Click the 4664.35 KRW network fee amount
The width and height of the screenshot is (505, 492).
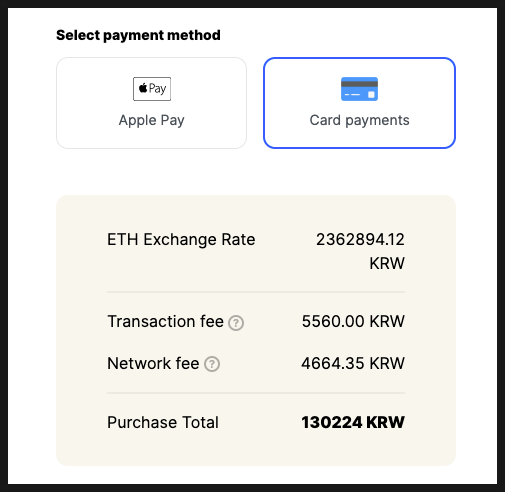(x=353, y=363)
